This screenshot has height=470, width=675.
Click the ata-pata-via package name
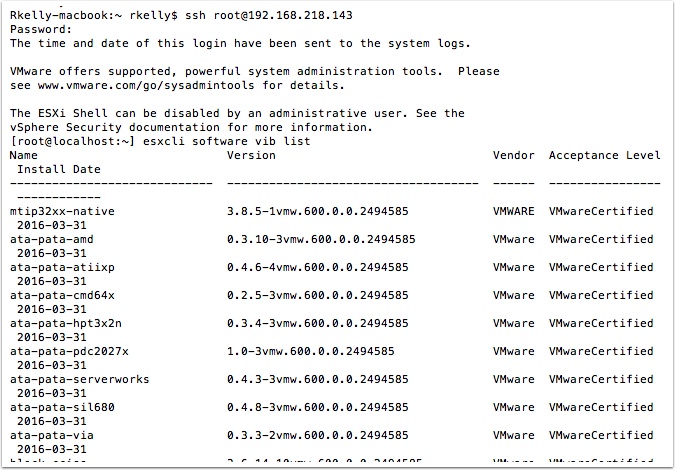coord(52,435)
